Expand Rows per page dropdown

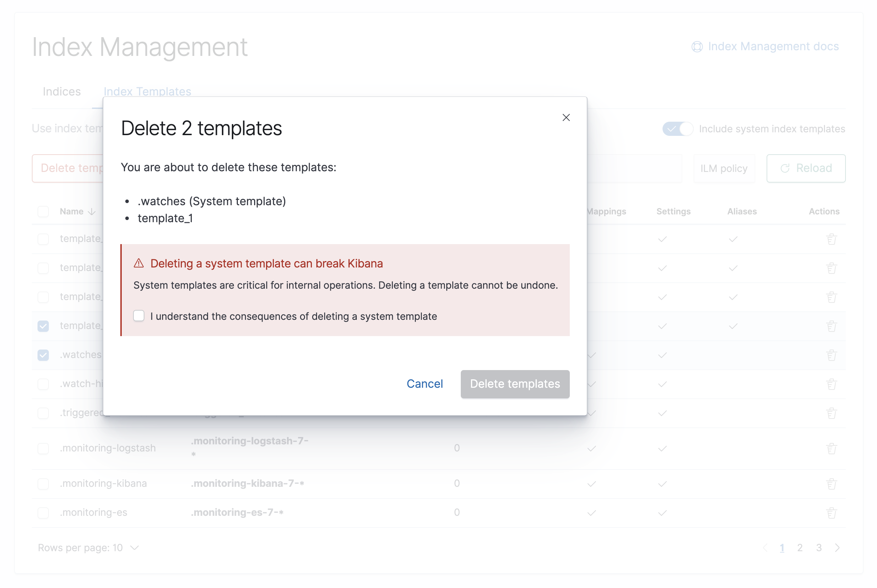88,548
